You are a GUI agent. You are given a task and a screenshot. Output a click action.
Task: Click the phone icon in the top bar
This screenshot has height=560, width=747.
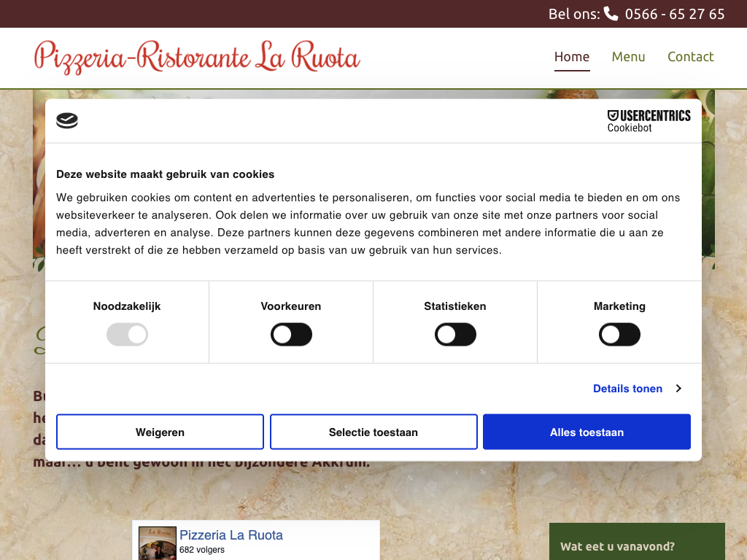click(x=611, y=13)
